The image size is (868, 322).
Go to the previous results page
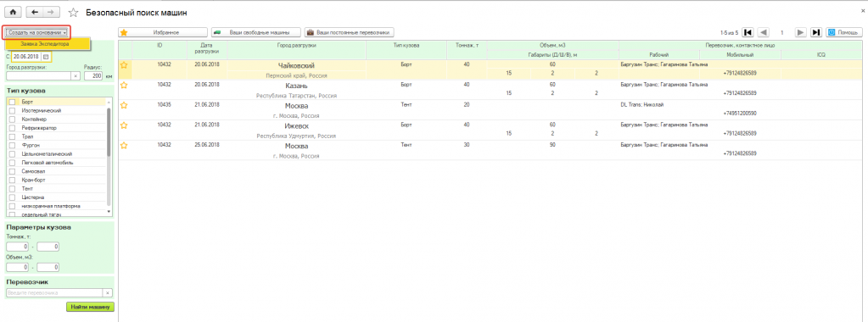pos(763,33)
